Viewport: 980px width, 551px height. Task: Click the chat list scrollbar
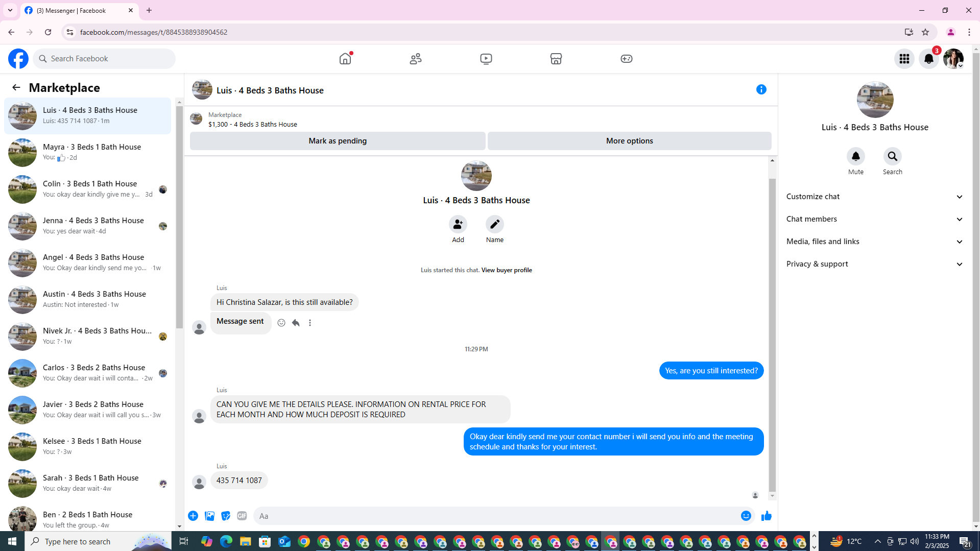coord(179,217)
